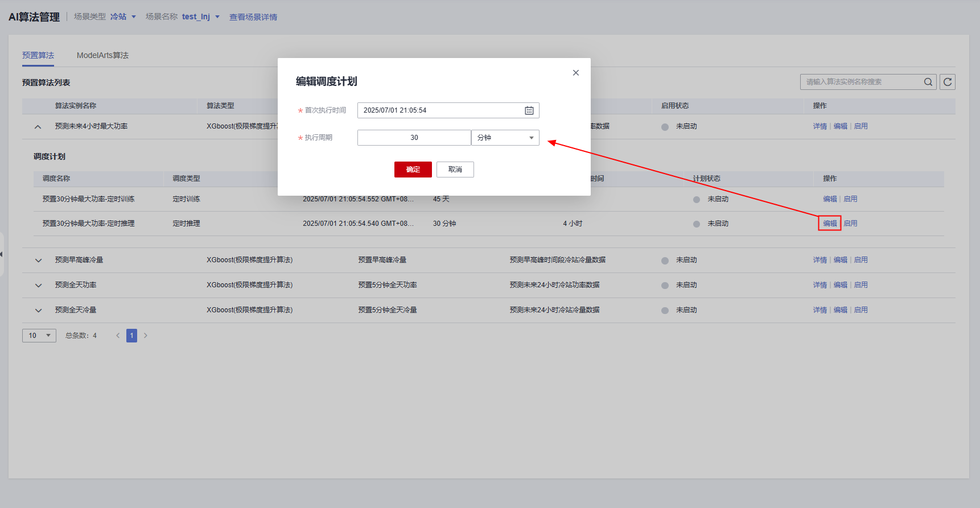980x508 pixels.
Task: Click the 30 分钟 period value in 定时推理 row
Action: 444,224
